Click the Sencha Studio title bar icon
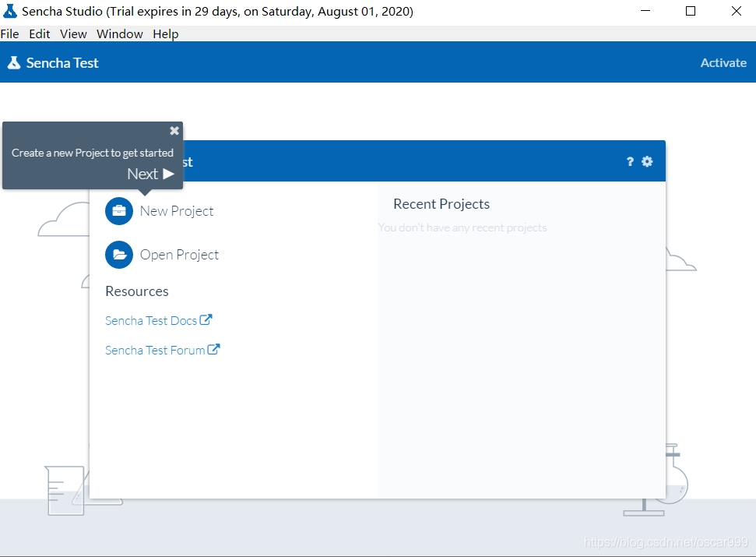Image resolution: width=756 pixels, height=557 pixels. click(x=9, y=11)
